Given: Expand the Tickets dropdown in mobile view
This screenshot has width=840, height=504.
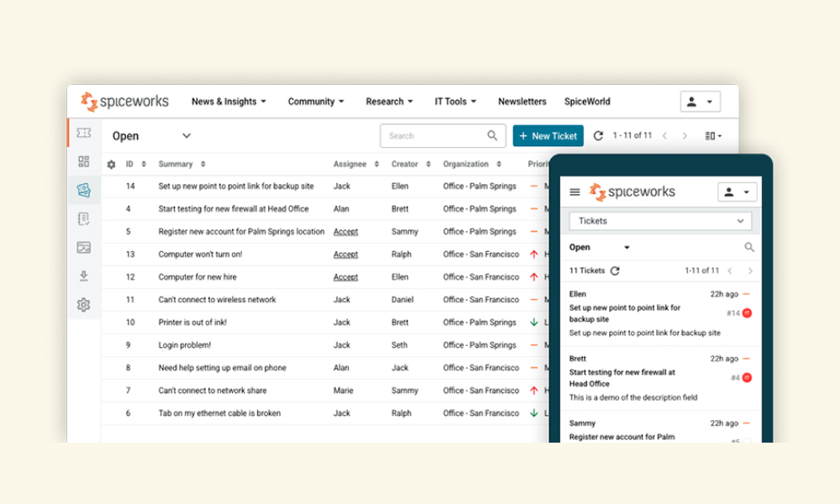Looking at the screenshot, I should pyautogui.click(x=660, y=221).
